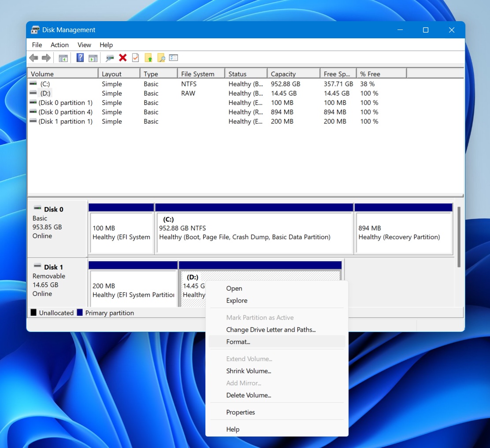490x448 pixels.
Task: Choose Open from the context menu
Action: [277, 289]
